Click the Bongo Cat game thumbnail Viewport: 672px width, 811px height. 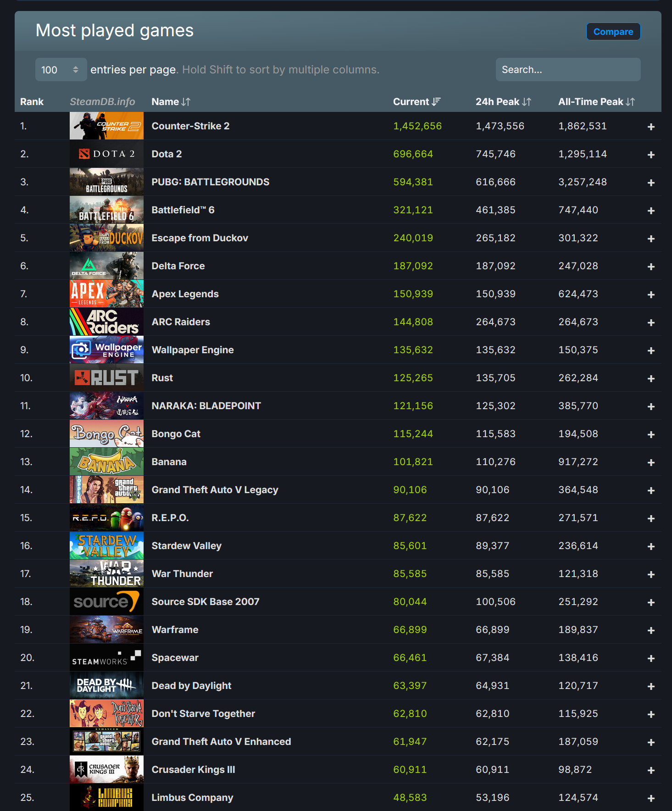click(x=106, y=433)
